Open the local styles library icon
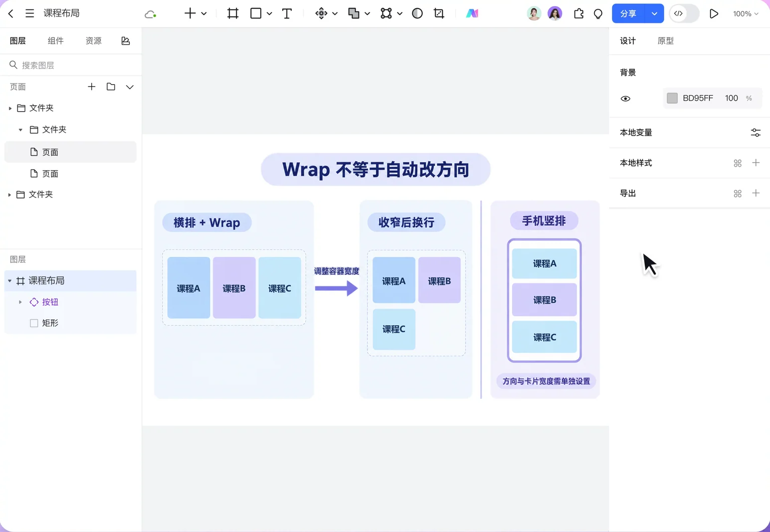Viewport: 770px width, 532px height. 737,163
